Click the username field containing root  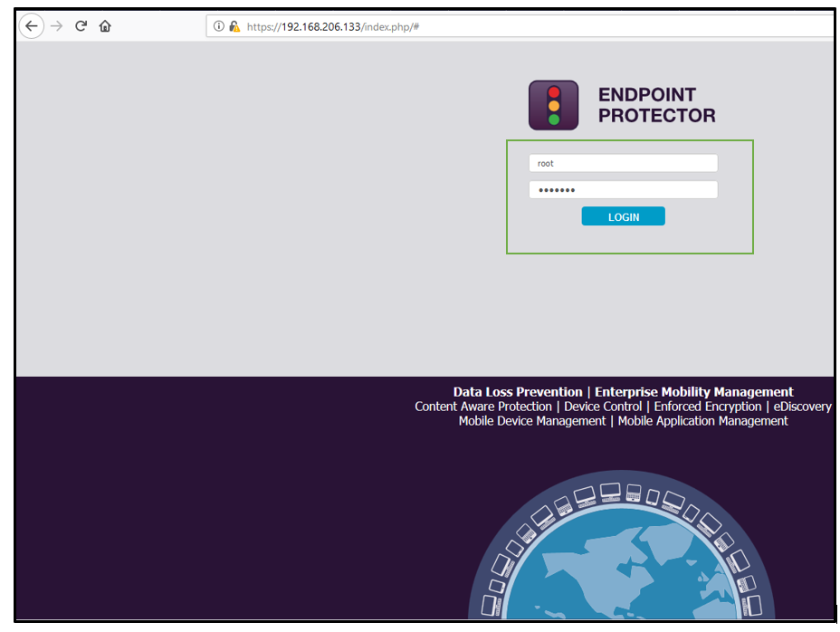tap(623, 163)
